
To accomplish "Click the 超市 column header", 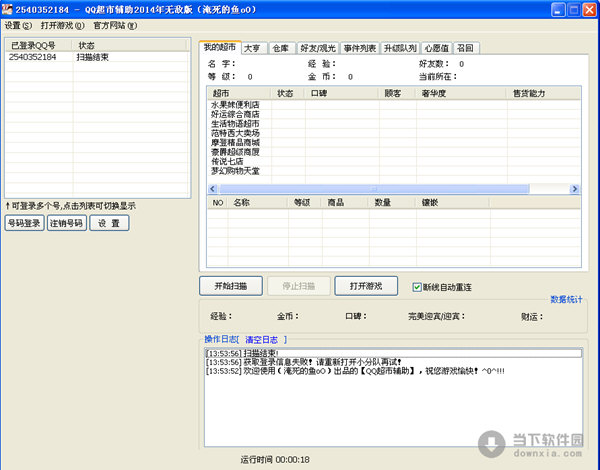I will point(239,93).
